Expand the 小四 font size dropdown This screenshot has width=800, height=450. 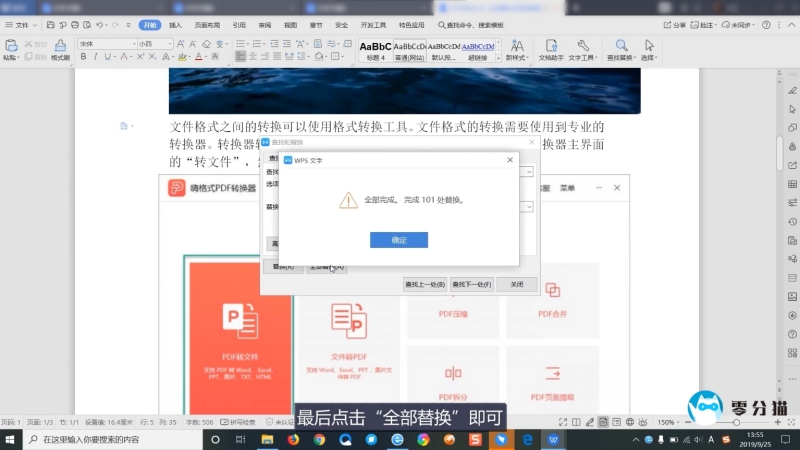154,44
